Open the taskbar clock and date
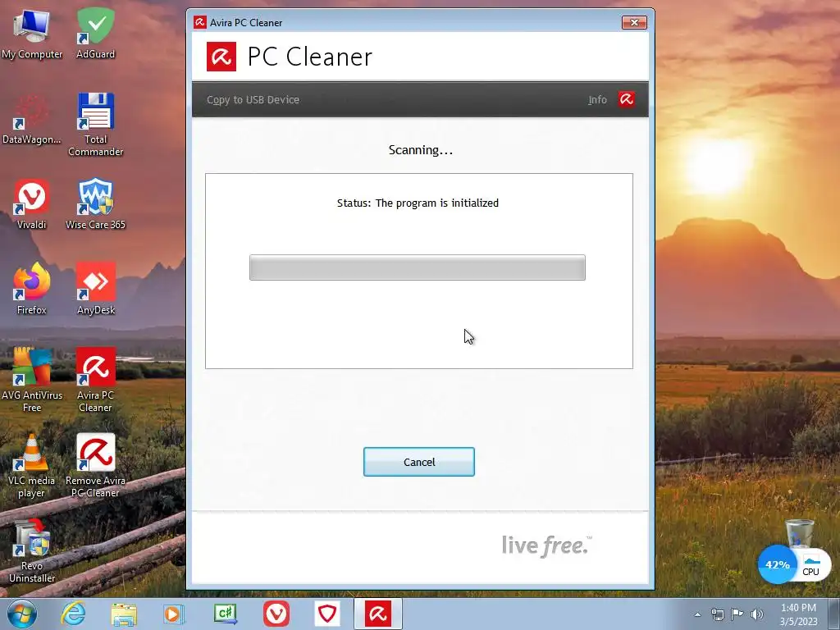Screen dimensions: 840x630 pyautogui.click(x=798, y=614)
